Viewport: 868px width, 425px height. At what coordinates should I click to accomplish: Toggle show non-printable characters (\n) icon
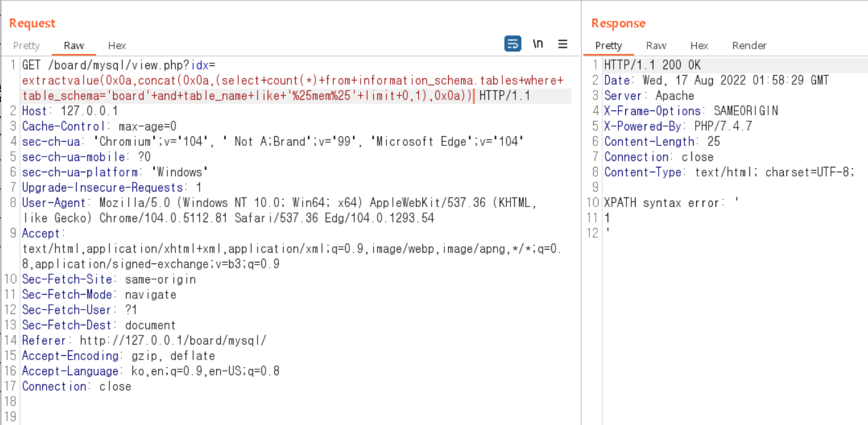[x=538, y=43]
